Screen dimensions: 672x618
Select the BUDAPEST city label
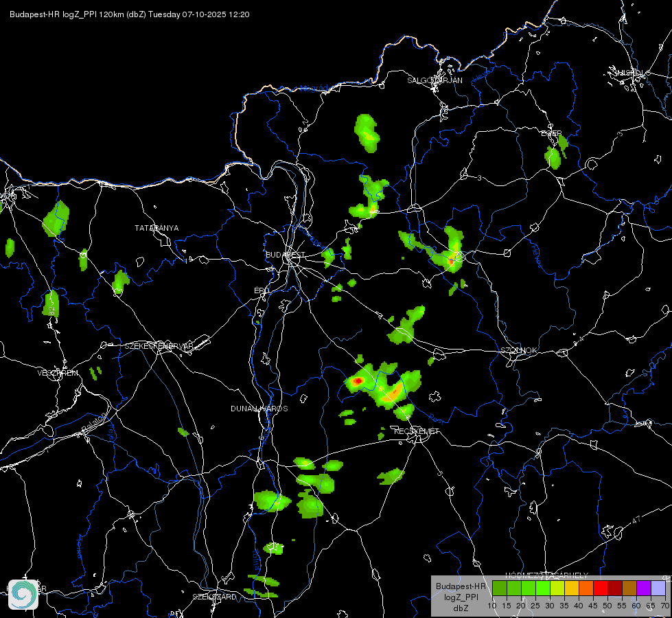coord(286,255)
